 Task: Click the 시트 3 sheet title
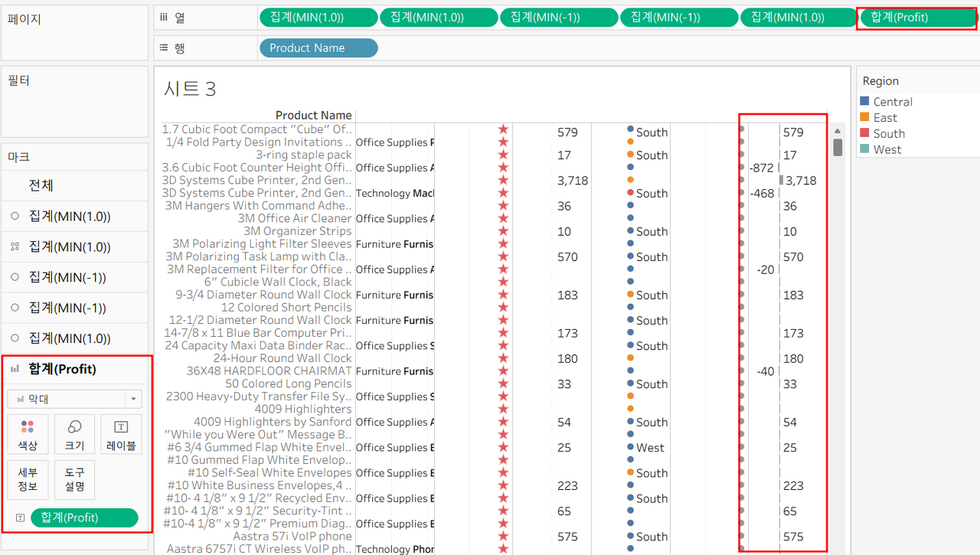point(190,89)
